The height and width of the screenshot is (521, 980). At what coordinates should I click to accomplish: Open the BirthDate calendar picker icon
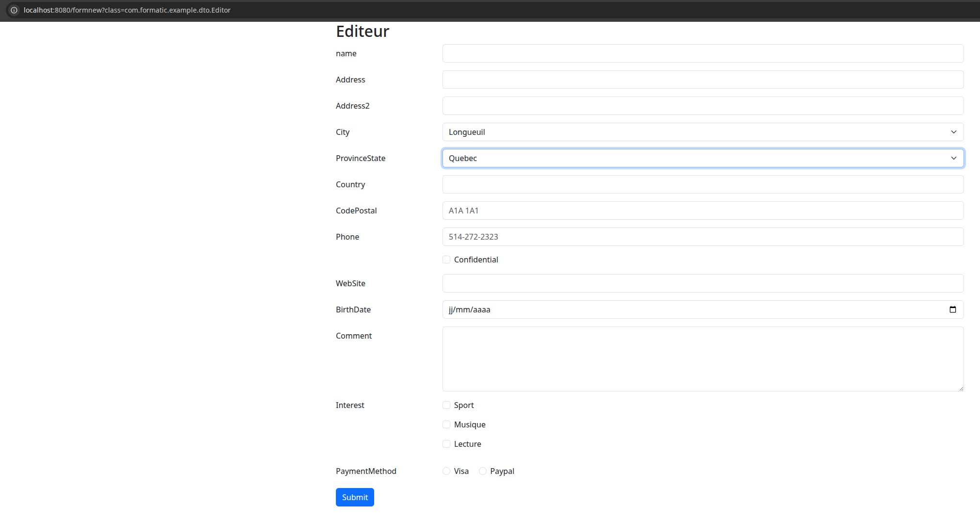952,309
